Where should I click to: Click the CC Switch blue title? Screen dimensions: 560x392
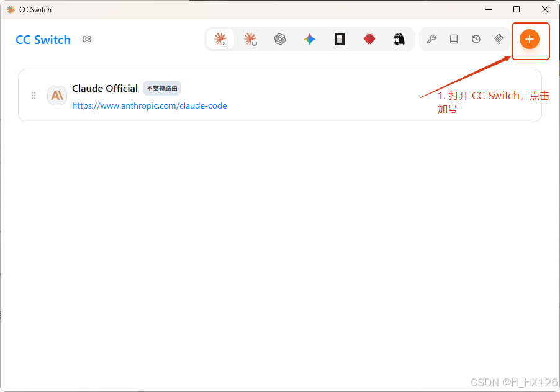[43, 40]
